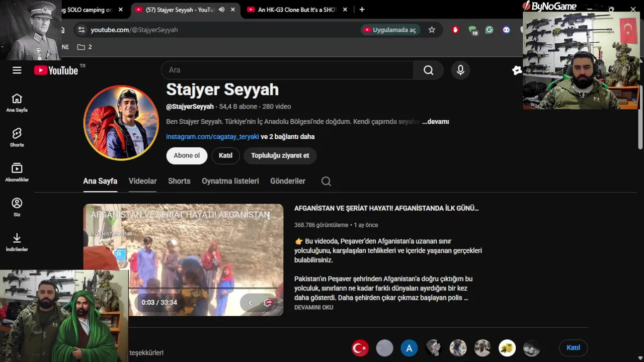Click the '54,4 B abone' subscriber count
The height and width of the screenshot is (362, 644).
tap(238, 107)
